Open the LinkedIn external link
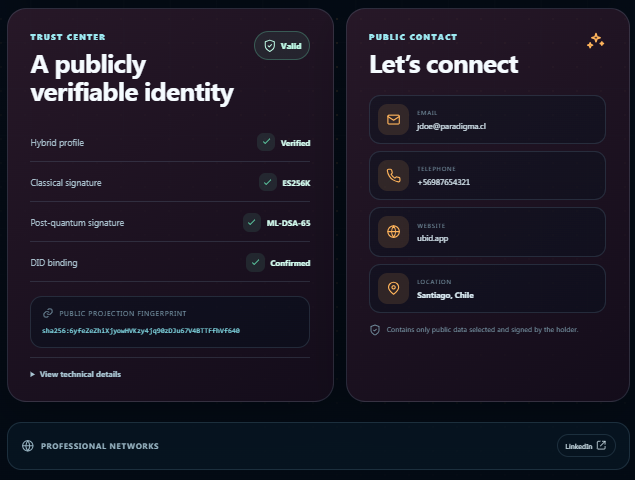 [x=586, y=446]
